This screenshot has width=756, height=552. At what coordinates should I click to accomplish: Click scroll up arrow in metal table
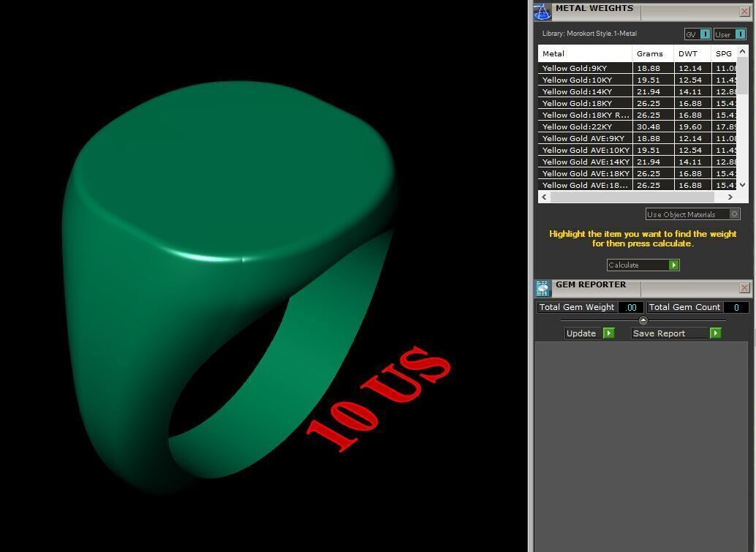click(x=743, y=51)
